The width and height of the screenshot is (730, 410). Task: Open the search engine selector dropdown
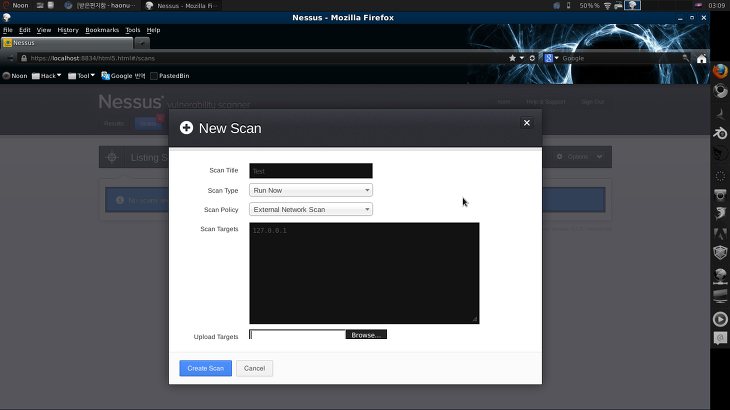coord(552,58)
